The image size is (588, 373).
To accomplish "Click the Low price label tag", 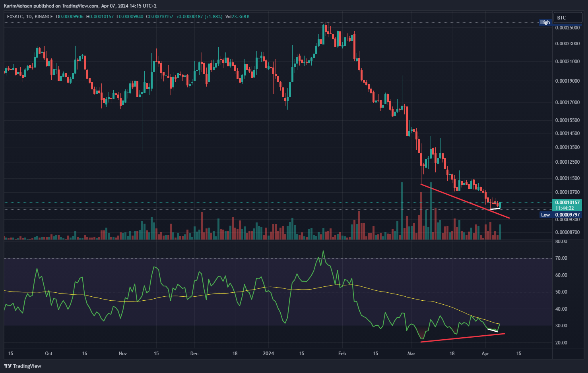I will (545, 215).
